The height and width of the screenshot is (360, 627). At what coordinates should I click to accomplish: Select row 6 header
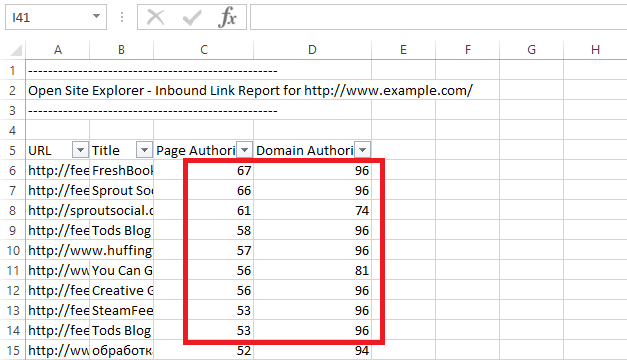pyautogui.click(x=13, y=170)
